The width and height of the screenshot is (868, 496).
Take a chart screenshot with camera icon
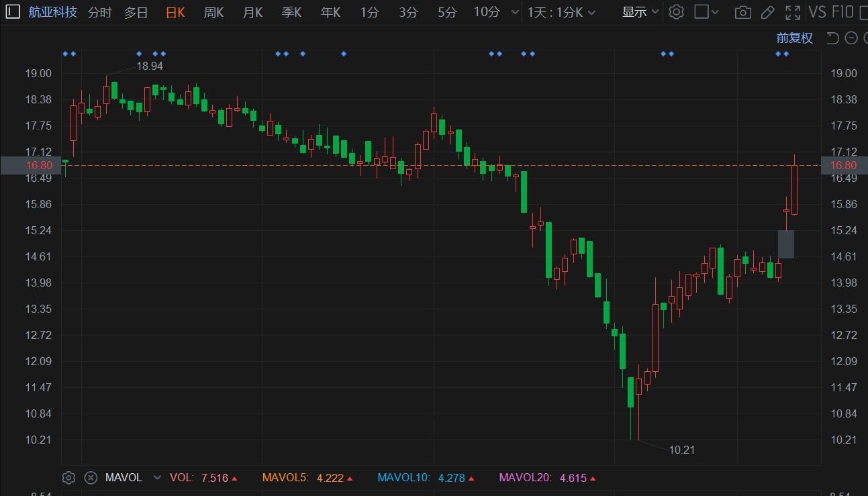742,12
